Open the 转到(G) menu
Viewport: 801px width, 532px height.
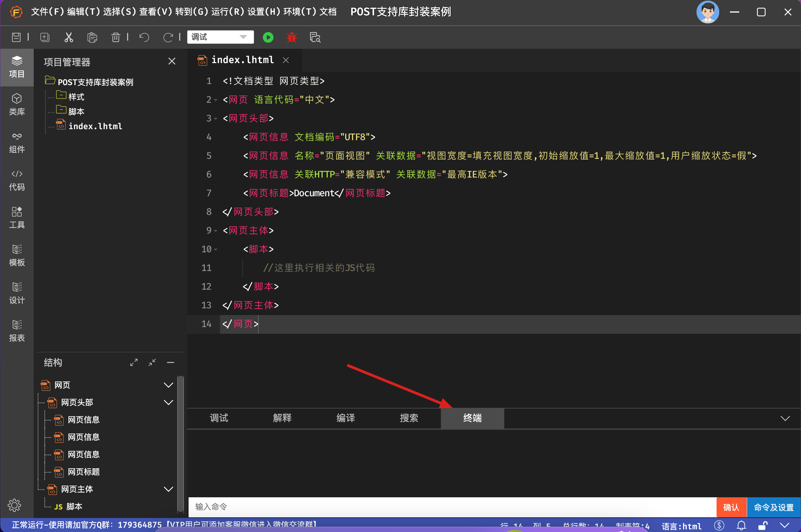click(192, 12)
